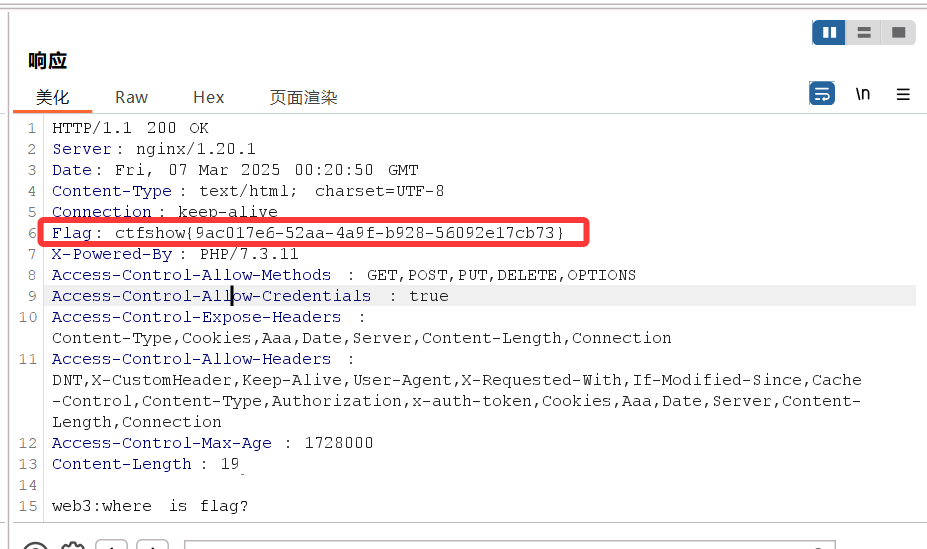The width and height of the screenshot is (927, 549).
Task: Switch to top-bottom split layout
Action: click(x=864, y=33)
